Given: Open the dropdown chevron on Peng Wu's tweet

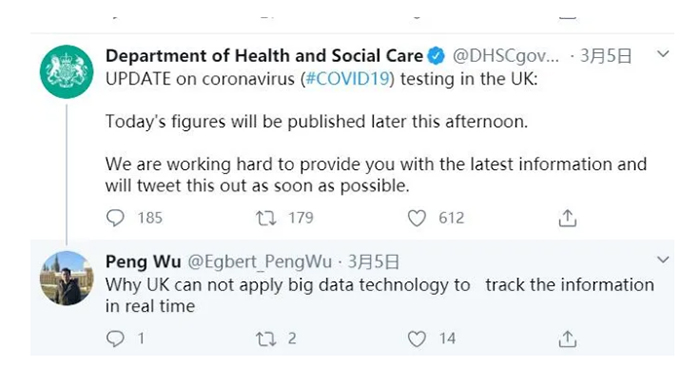Looking at the screenshot, I should pos(663,260).
